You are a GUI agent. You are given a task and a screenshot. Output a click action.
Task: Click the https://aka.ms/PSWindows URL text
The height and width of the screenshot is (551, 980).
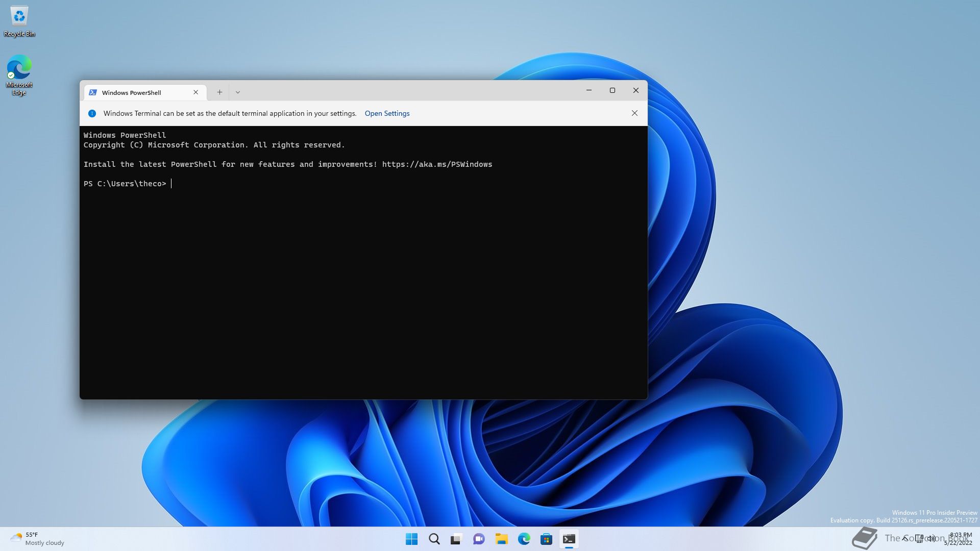coord(437,164)
